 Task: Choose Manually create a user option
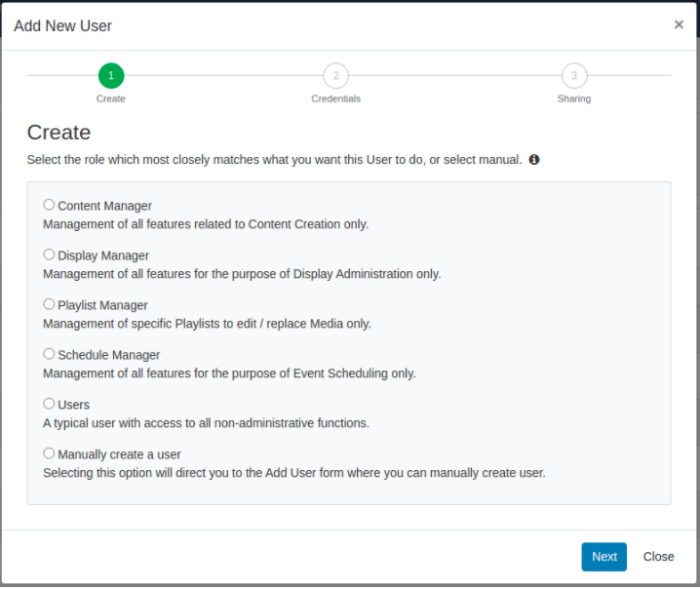click(x=49, y=453)
